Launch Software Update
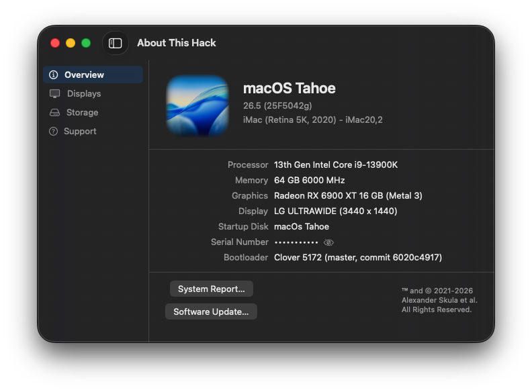 pos(211,311)
